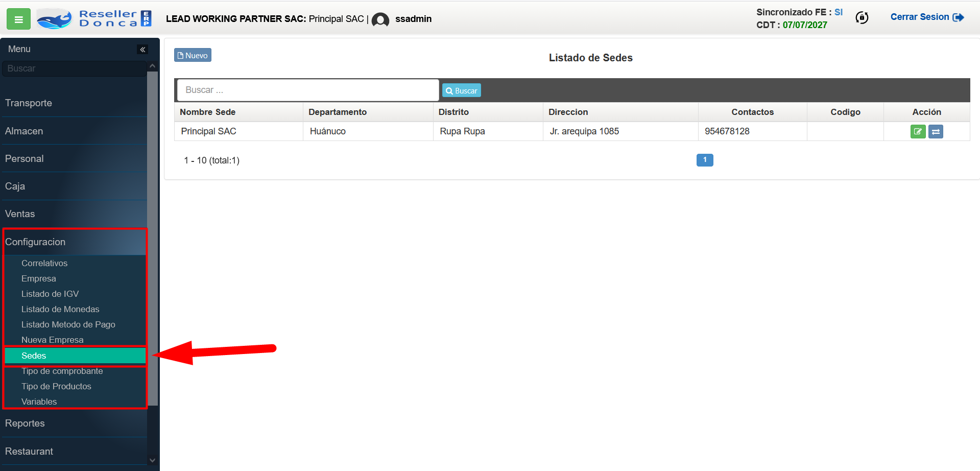
Task: Open Tipo de Productos submenu item
Action: coord(56,387)
